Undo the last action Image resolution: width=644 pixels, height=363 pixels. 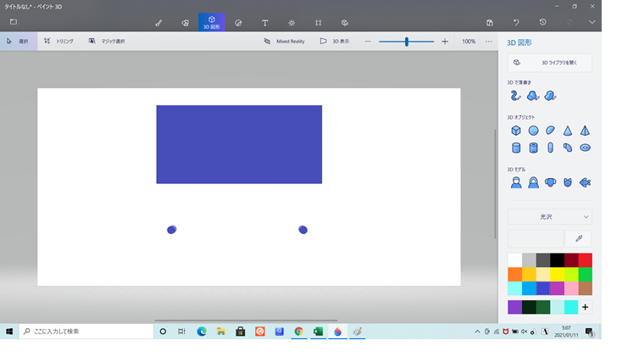point(516,23)
